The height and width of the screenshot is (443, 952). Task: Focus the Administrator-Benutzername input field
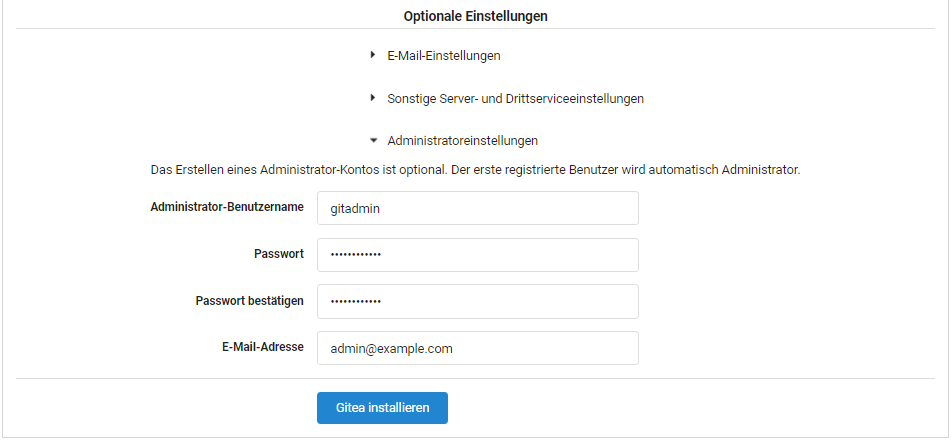477,208
